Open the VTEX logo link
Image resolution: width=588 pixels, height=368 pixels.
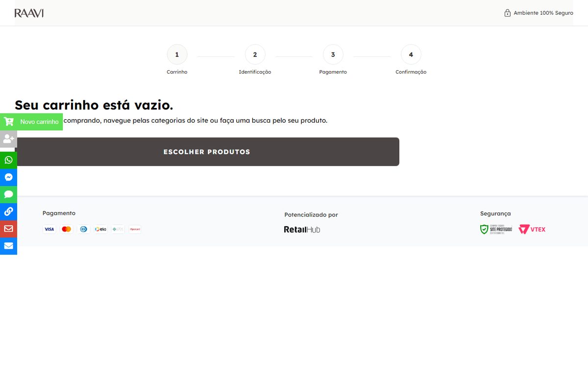pos(532,229)
